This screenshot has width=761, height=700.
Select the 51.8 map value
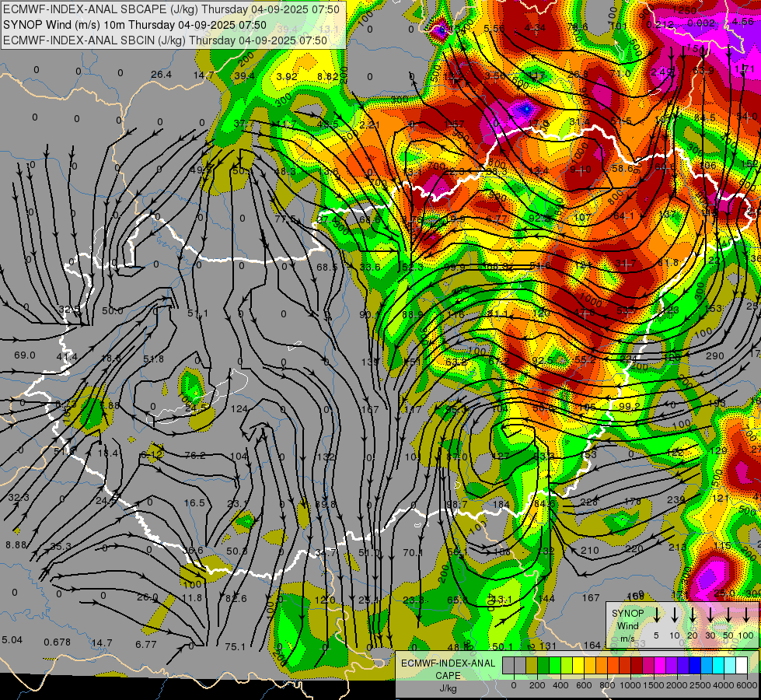[153, 359]
